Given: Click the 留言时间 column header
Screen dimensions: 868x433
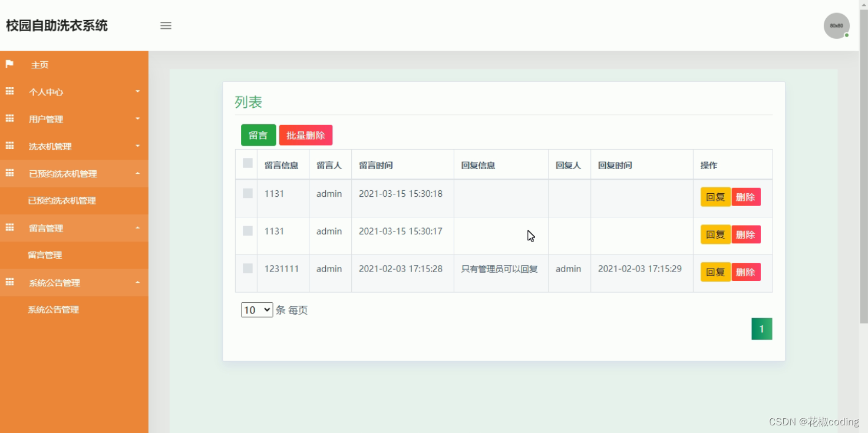Looking at the screenshot, I should click(x=376, y=166).
